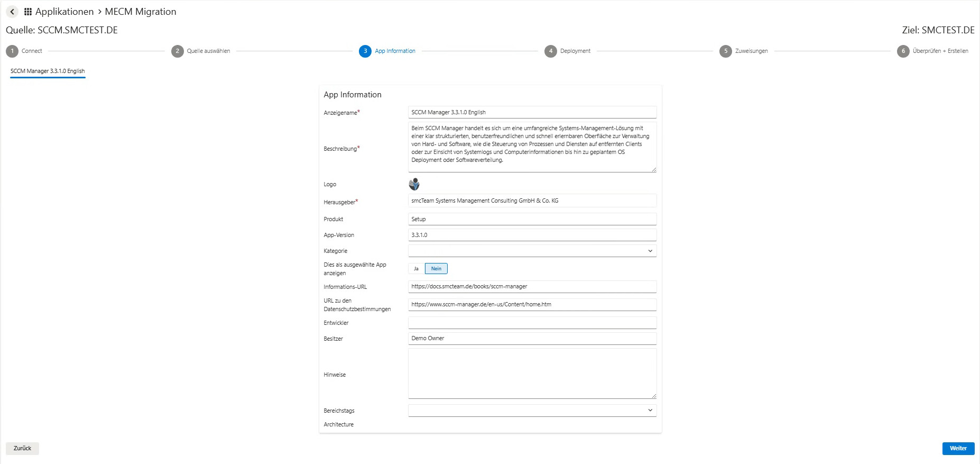Image resolution: width=980 pixels, height=464 pixels.
Task: Click into the Hinweise text area
Action: [532, 374]
